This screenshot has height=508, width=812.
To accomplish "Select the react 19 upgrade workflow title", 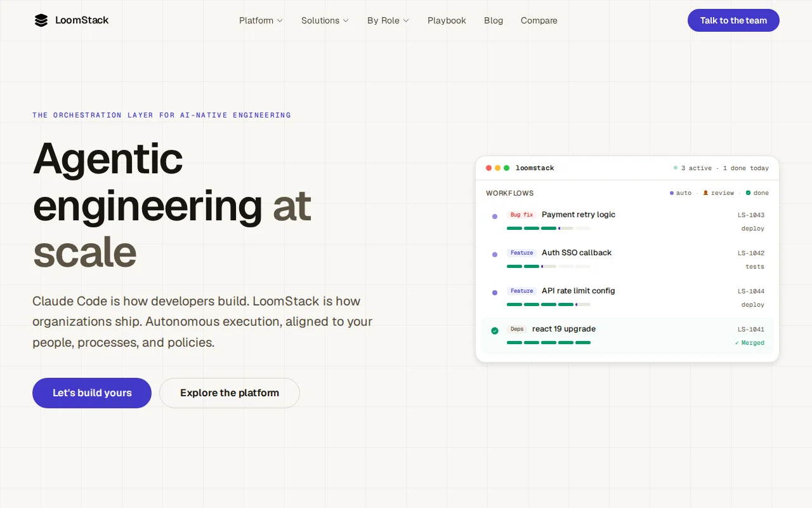I will pyautogui.click(x=564, y=329).
